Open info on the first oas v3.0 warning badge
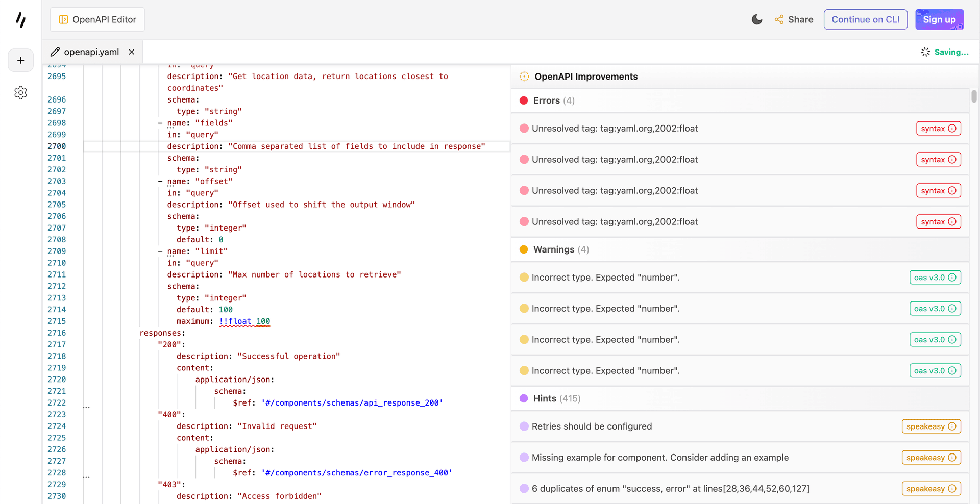This screenshot has height=504, width=980. 952,277
